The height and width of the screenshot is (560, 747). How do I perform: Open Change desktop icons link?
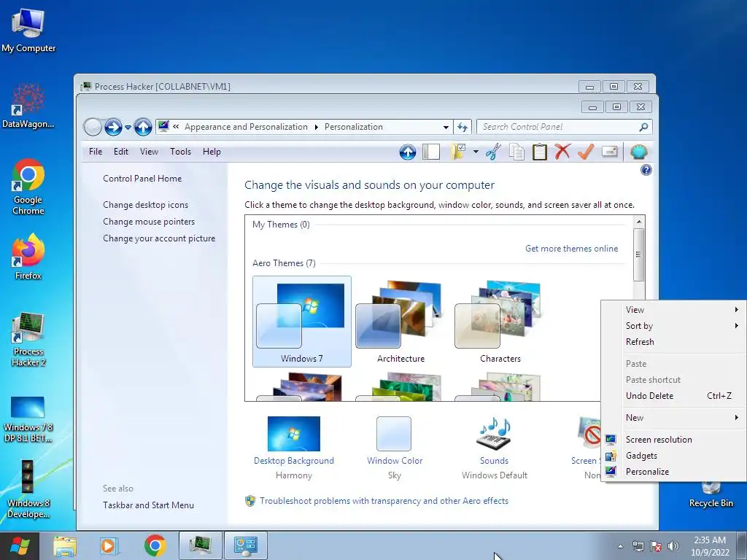(x=145, y=205)
